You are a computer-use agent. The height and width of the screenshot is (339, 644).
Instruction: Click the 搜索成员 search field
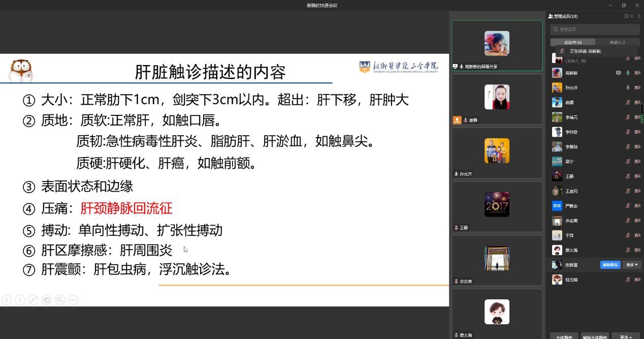click(595, 29)
